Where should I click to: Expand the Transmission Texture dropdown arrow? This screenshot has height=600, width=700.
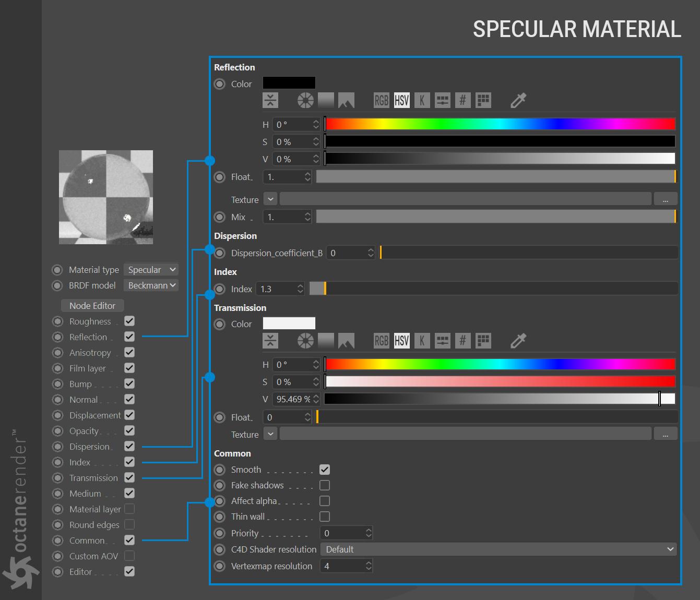tap(270, 434)
